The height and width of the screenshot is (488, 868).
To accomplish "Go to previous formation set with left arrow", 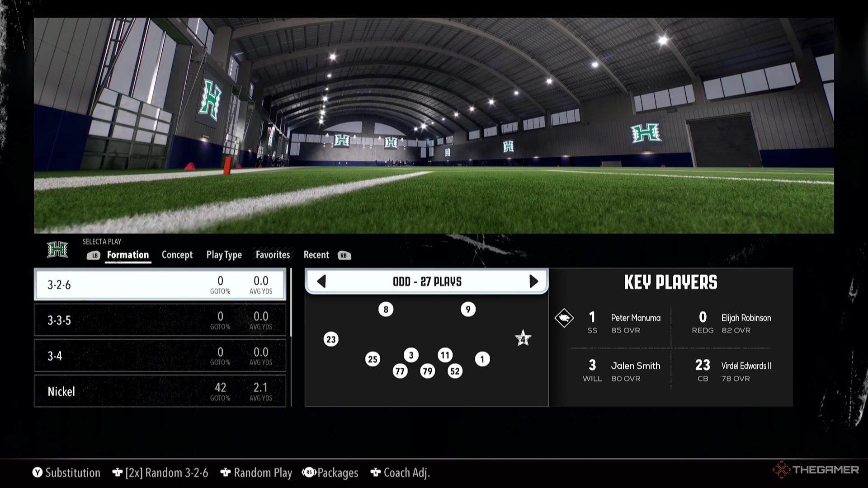I will 321,282.
